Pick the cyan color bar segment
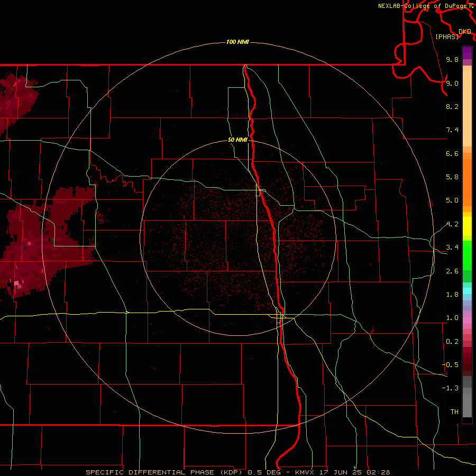This screenshot has width=476, height=476. pos(467,291)
